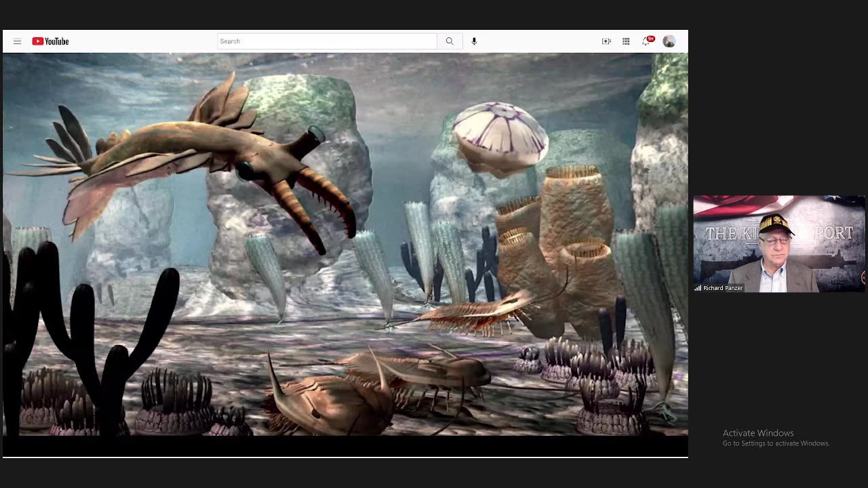Click the signal strength icon by Richard Panzer
The image size is (868, 488).
[698, 288]
